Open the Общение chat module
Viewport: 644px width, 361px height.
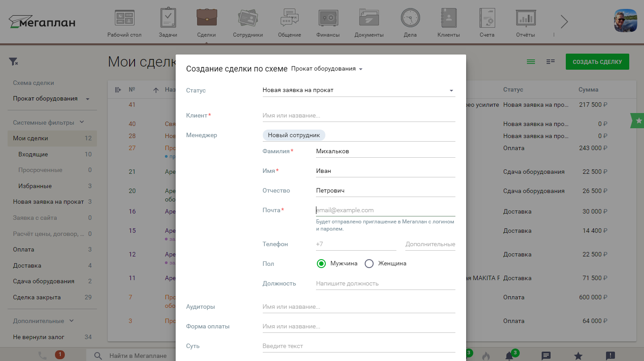click(x=289, y=23)
